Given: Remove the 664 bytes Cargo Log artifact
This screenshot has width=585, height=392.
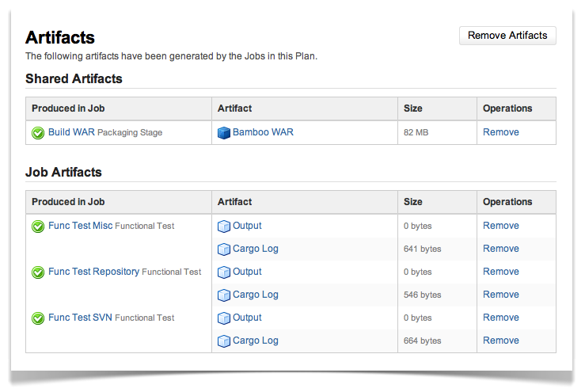Looking at the screenshot, I should [x=500, y=341].
